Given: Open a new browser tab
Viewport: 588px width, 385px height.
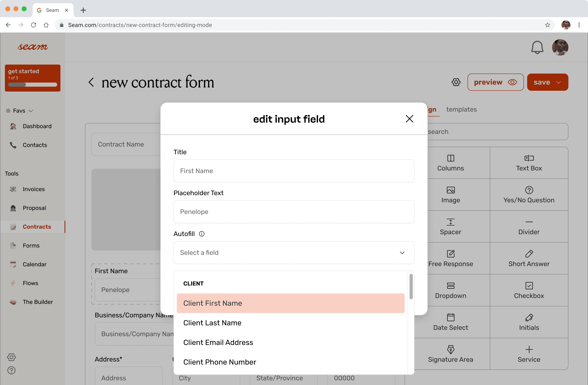Looking at the screenshot, I should pos(83,10).
